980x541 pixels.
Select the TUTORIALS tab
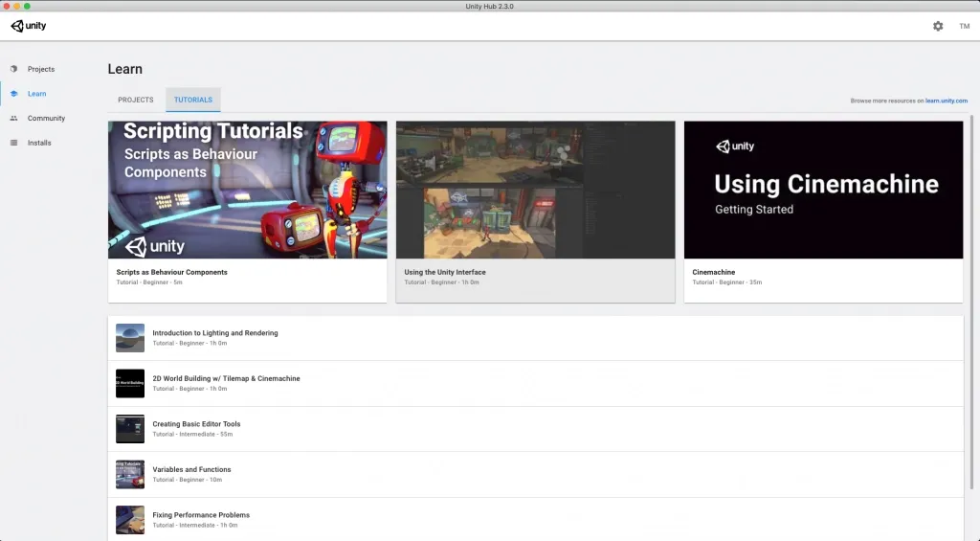[x=193, y=101]
